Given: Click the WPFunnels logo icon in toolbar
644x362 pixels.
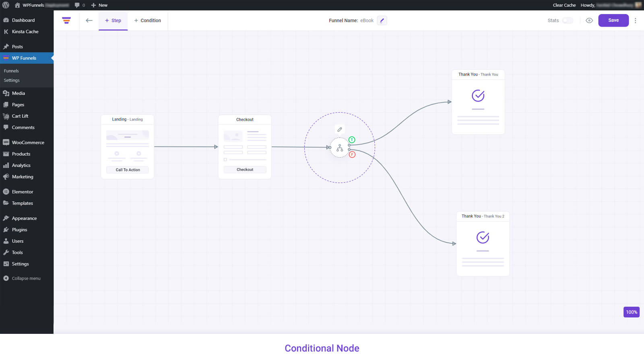Looking at the screenshot, I should point(66,21).
